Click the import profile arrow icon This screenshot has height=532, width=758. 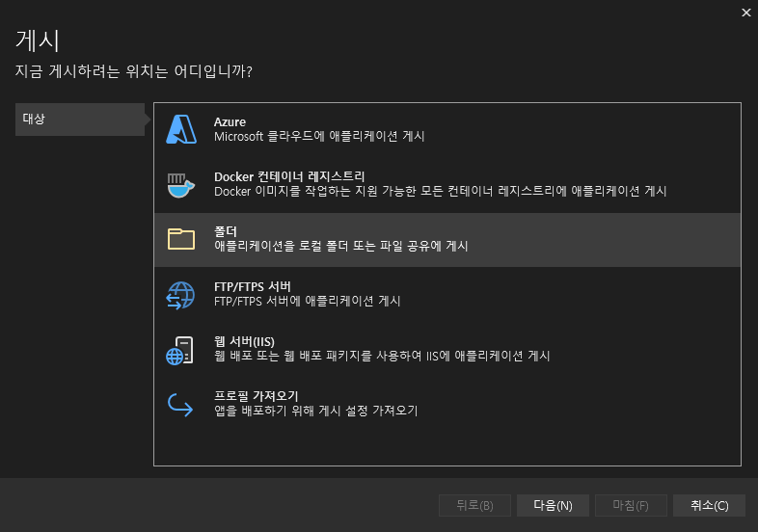tap(180, 405)
